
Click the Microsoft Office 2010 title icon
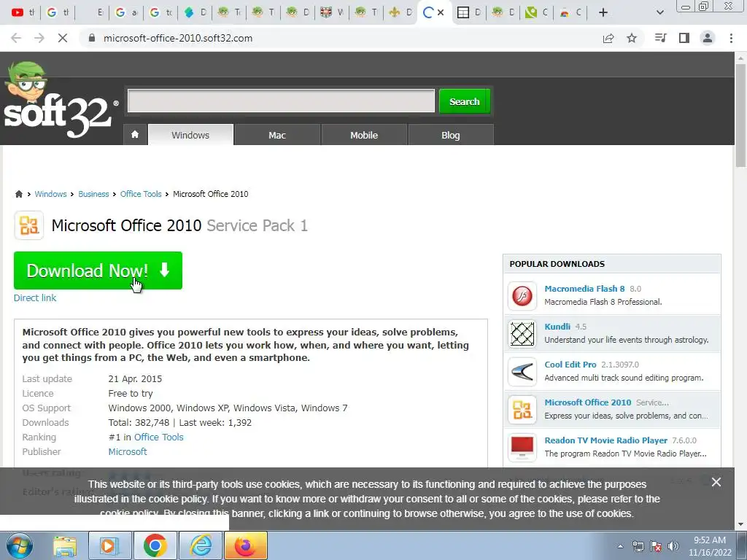tap(29, 225)
